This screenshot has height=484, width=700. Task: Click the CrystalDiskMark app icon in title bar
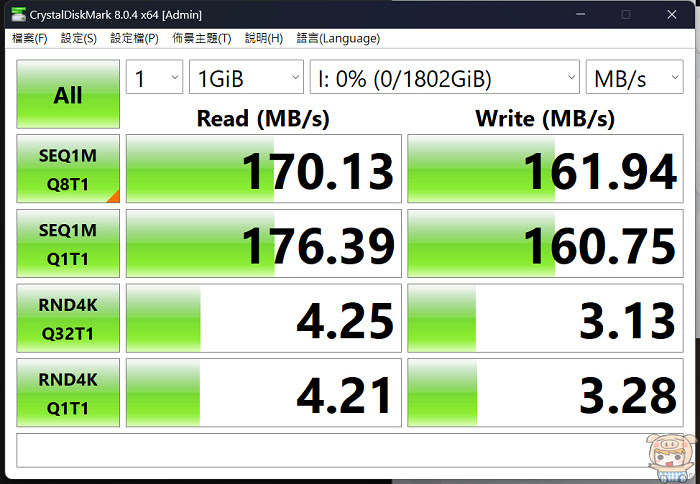18,14
